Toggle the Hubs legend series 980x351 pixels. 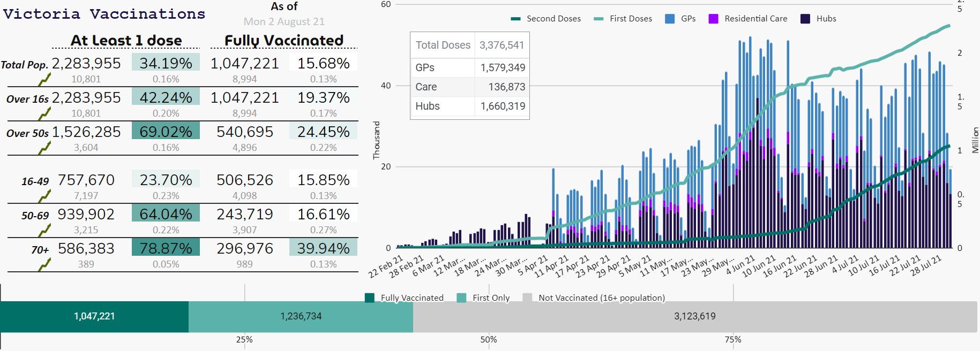pyautogui.click(x=818, y=19)
